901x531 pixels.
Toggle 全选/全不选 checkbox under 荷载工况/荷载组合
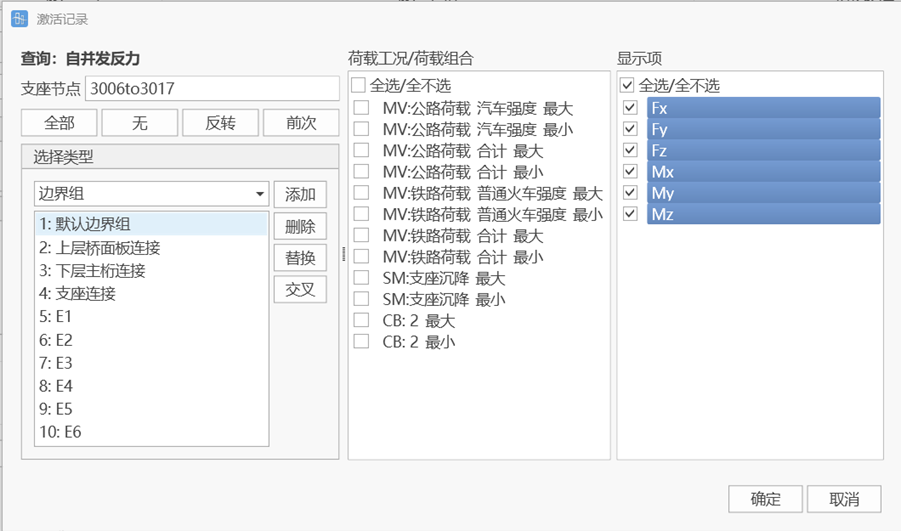point(359,86)
